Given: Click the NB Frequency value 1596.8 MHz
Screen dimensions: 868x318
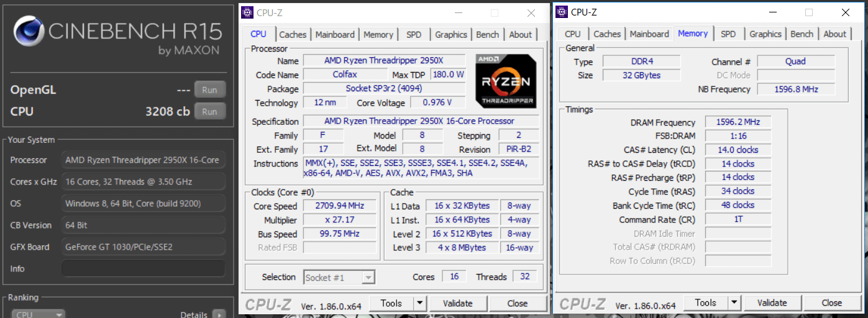Looking at the screenshot, I should [795, 89].
